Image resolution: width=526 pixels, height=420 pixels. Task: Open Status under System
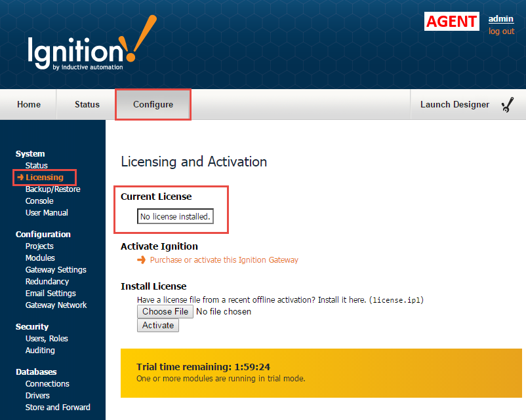(x=37, y=166)
